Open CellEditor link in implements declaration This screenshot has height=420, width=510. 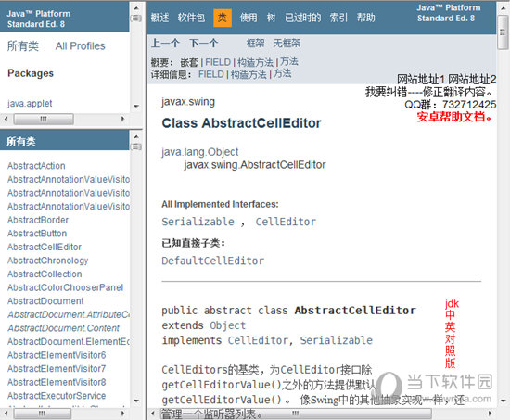coord(258,340)
